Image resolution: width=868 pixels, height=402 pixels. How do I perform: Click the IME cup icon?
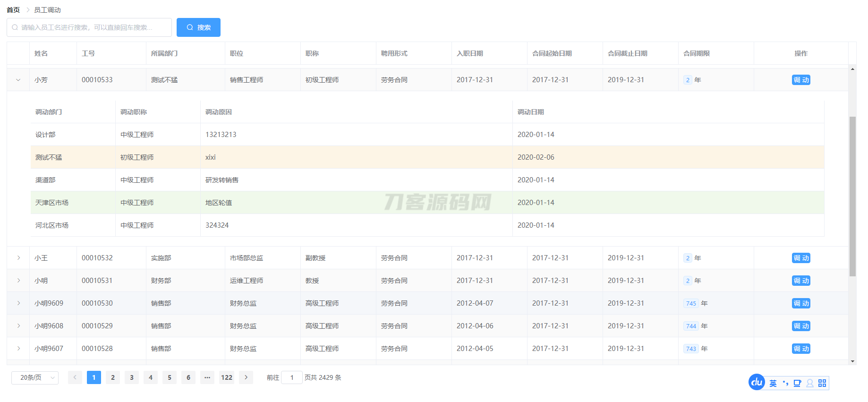797,383
